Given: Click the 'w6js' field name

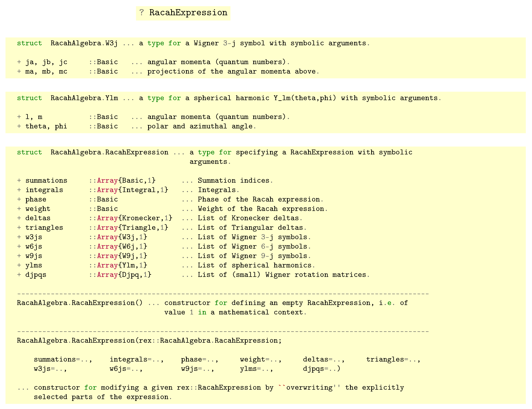Looking at the screenshot, I should point(34,247).
